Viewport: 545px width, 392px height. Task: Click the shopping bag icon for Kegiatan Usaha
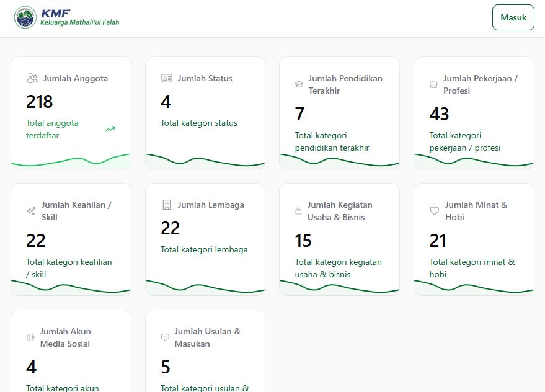(x=298, y=211)
